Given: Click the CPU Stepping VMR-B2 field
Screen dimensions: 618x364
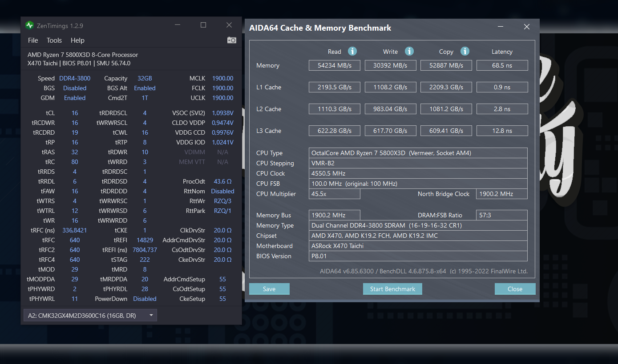Looking at the screenshot, I should pyautogui.click(x=418, y=163).
